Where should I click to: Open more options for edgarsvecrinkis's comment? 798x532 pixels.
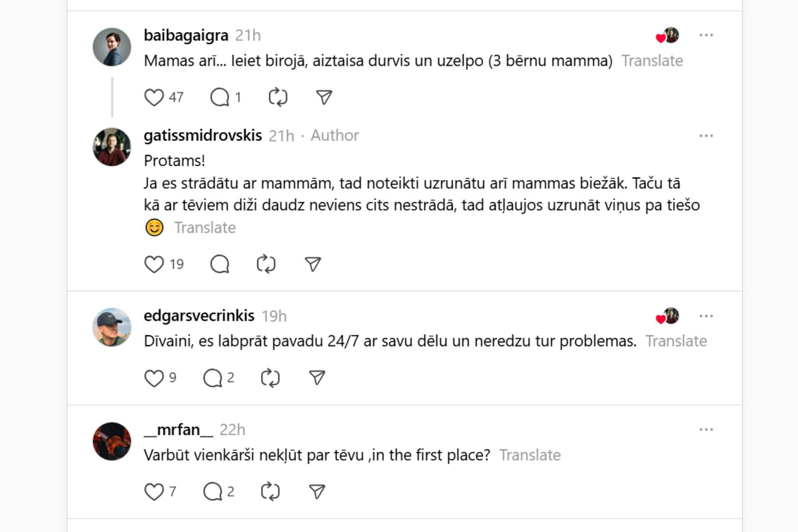(706, 316)
